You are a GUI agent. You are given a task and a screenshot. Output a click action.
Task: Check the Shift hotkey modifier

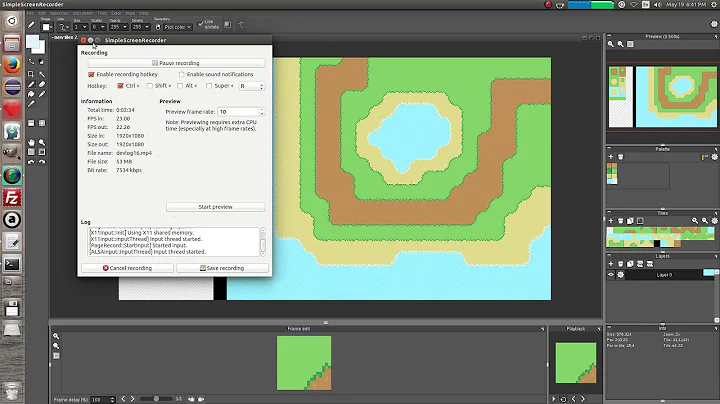point(150,86)
